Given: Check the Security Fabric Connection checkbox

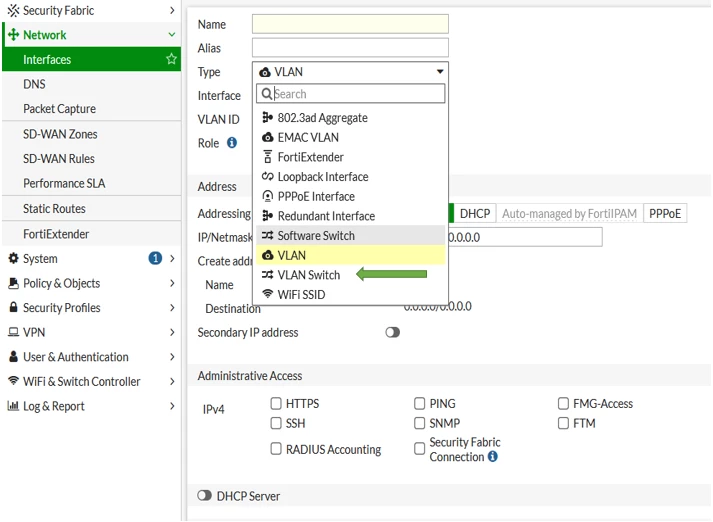Looking at the screenshot, I should [x=420, y=449].
